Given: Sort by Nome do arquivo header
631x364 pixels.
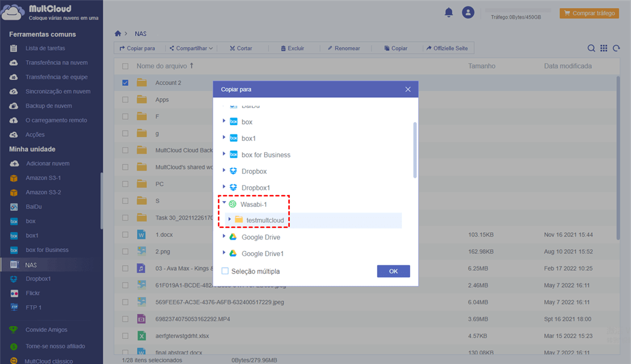Looking at the screenshot, I should coord(165,66).
